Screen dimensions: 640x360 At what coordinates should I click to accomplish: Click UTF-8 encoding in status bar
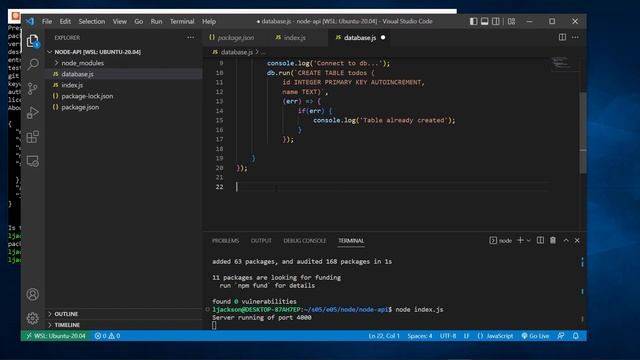448,336
